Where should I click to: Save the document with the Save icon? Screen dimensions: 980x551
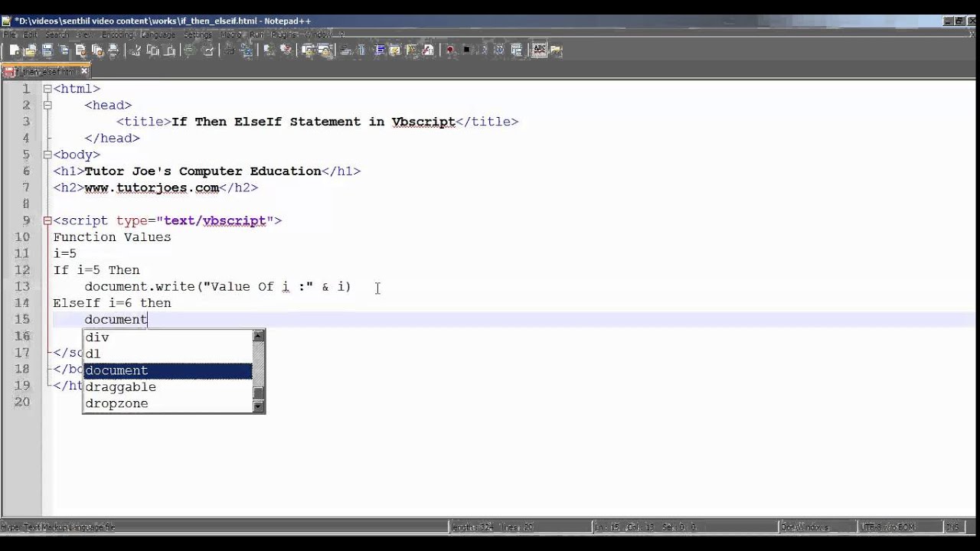coord(47,51)
